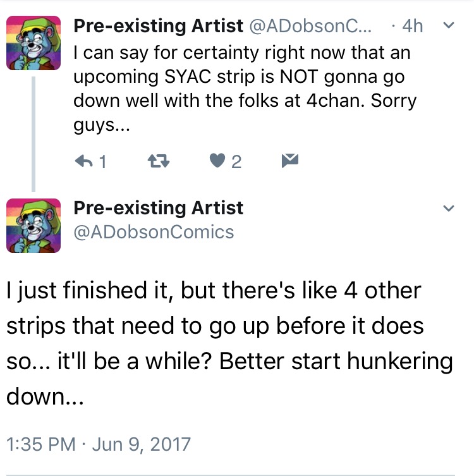Open Pre-existing Artist name on second tweet
This screenshot has width=474, height=476.
click(159, 208)
